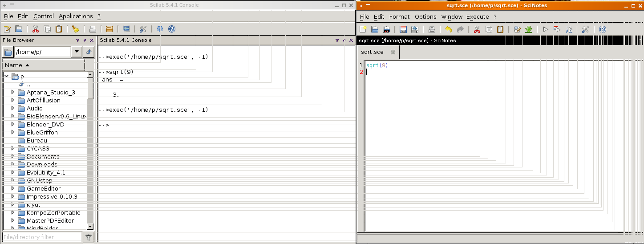This screenshot has height=244, width=644.
Task: Click Save and execute icon in SciNotes
Action: pos(557,29)
